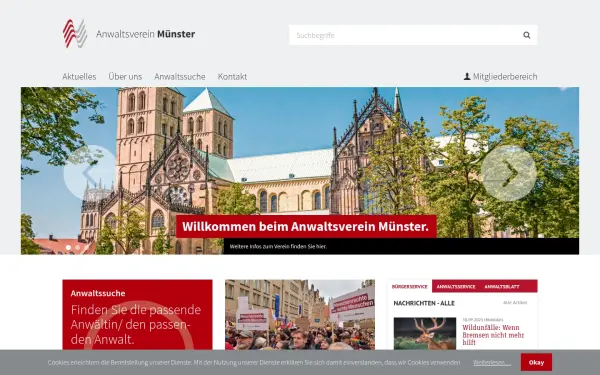This screenshot has width=600, height=375.
Task: Submit search with magnifier icon
Action: [x=527, y=35]
